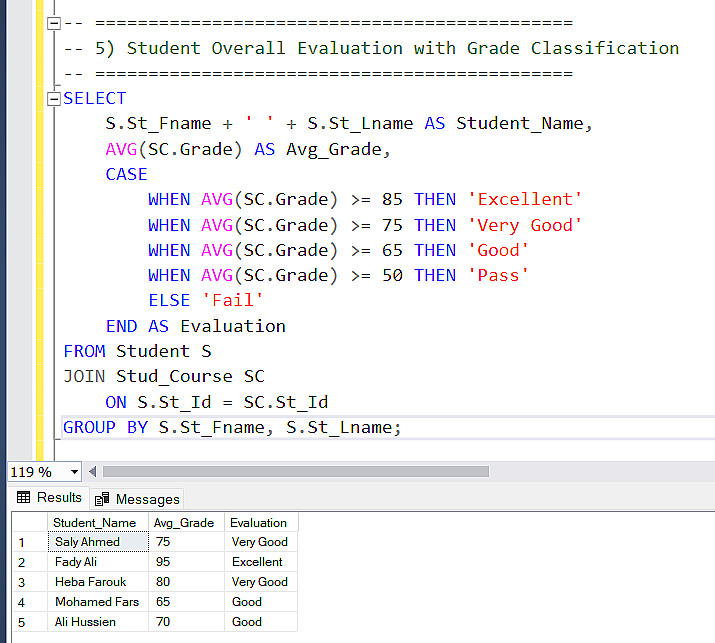
Task: Click Good cell in Ali Hussien row
Action: 261,622
